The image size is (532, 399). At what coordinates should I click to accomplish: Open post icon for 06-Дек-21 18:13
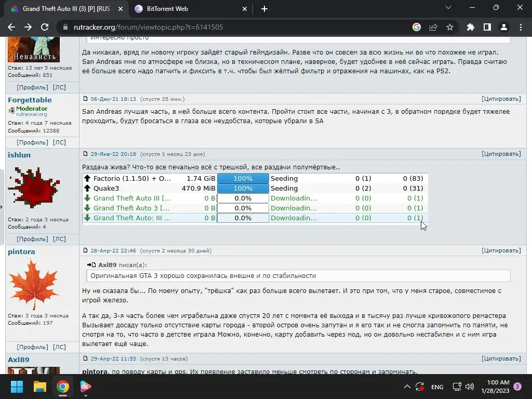click(86, 99)
